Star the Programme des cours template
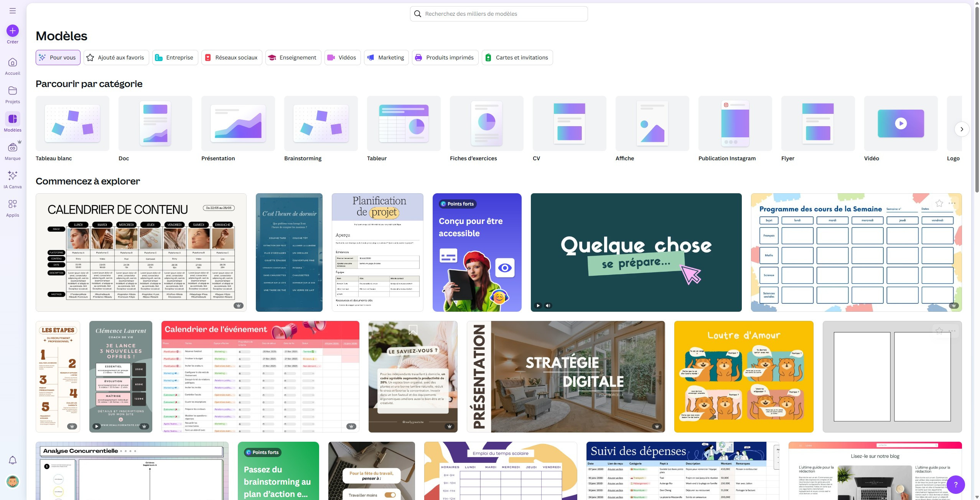Viewport: 980px width, 500px height. click(x=939, y=204)
